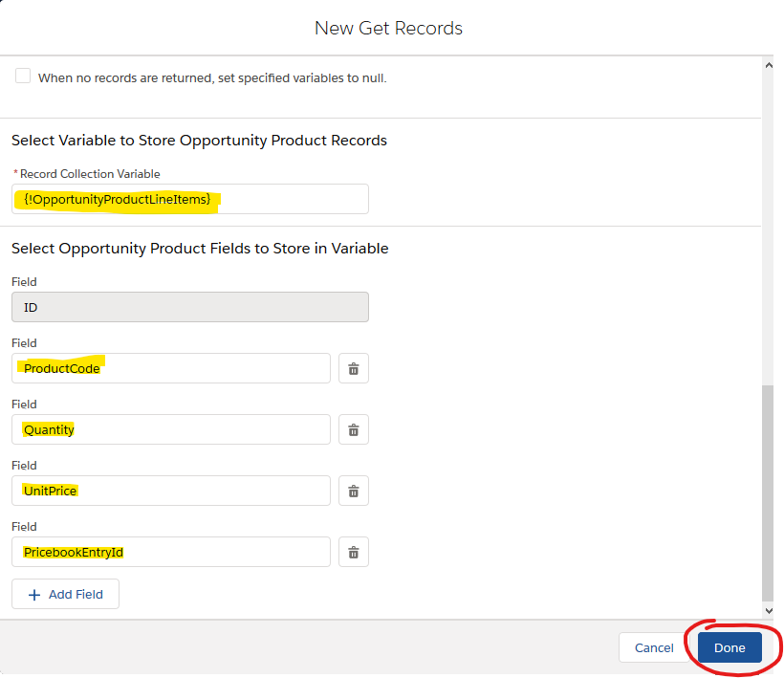Click the scrollbar up arrow
This screenshot has width=784, height=678.
(x=769, y=65)
